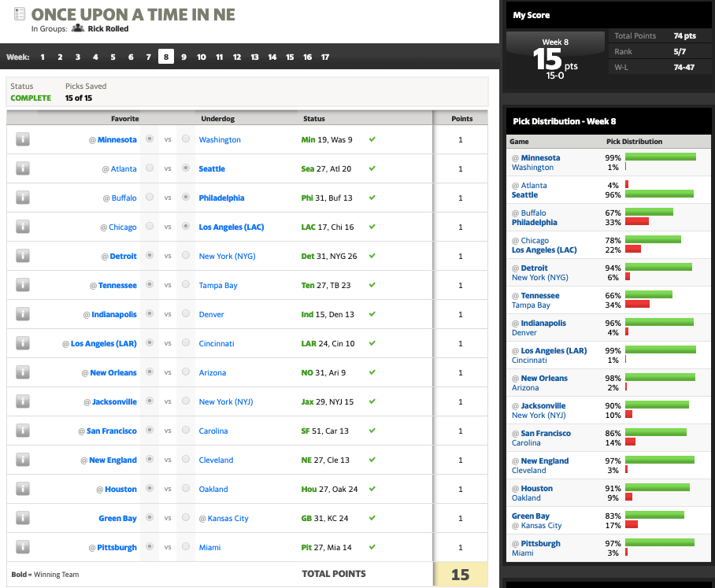Click Seattle team link in picks table

coord(212,168)
